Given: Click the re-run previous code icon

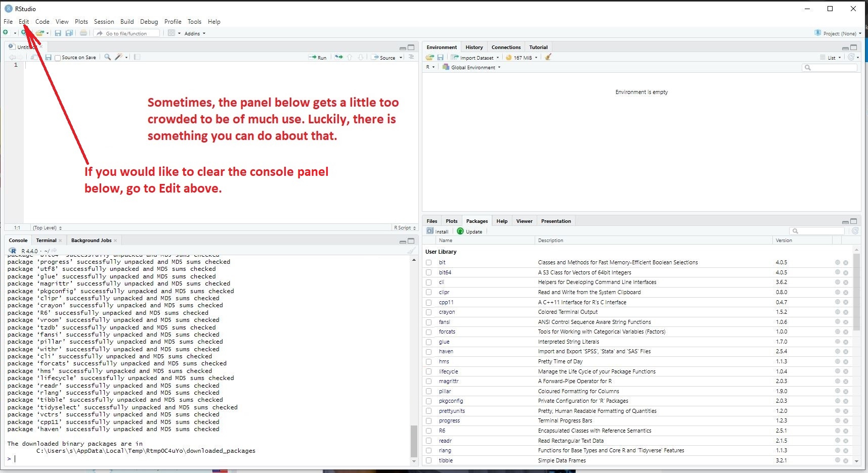Looking at the screenshot, I should tap(338, 58).
